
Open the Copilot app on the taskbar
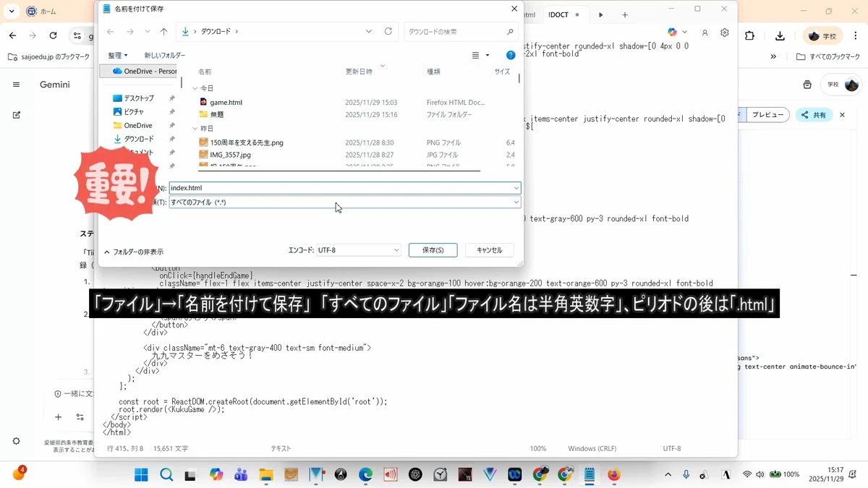point(216,475)
